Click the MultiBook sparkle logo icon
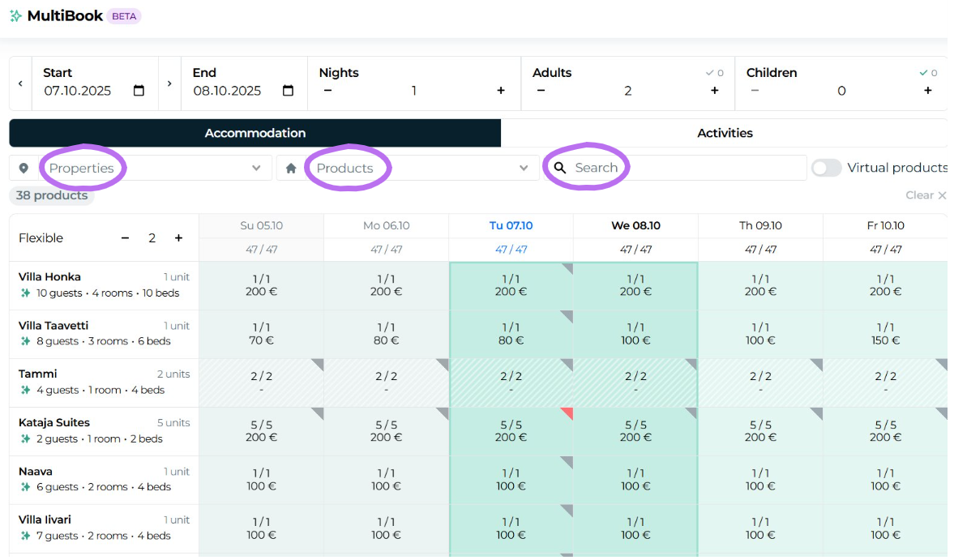 [x=15, y=16]
